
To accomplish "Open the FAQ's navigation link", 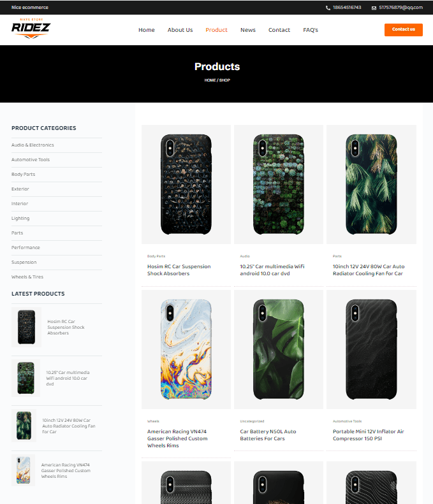I will point(311,30).
